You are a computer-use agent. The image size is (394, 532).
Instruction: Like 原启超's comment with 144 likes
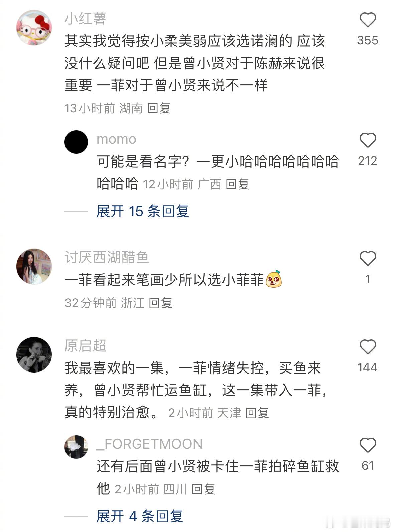click(368, 347)
